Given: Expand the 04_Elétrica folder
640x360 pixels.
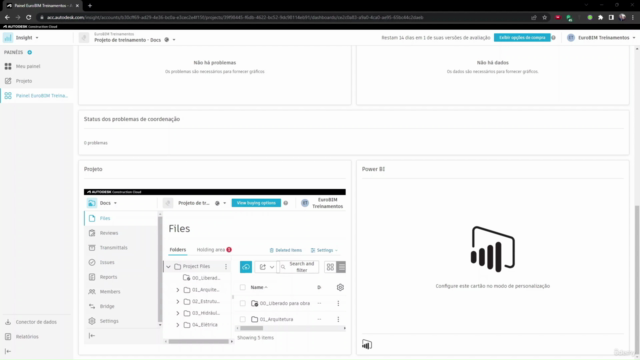Looking at the screenshot, I should click(178, 325).
